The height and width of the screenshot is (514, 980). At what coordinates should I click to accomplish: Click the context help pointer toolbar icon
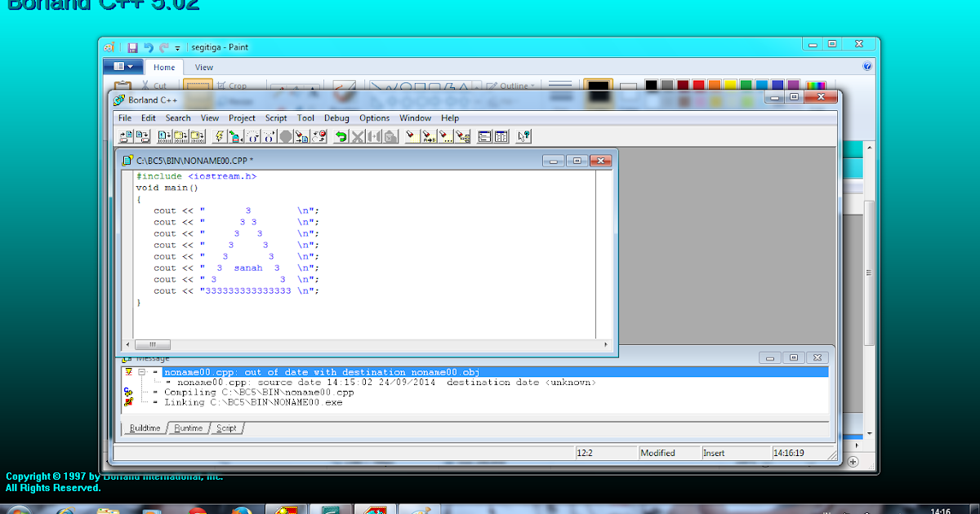pos(523,136)
